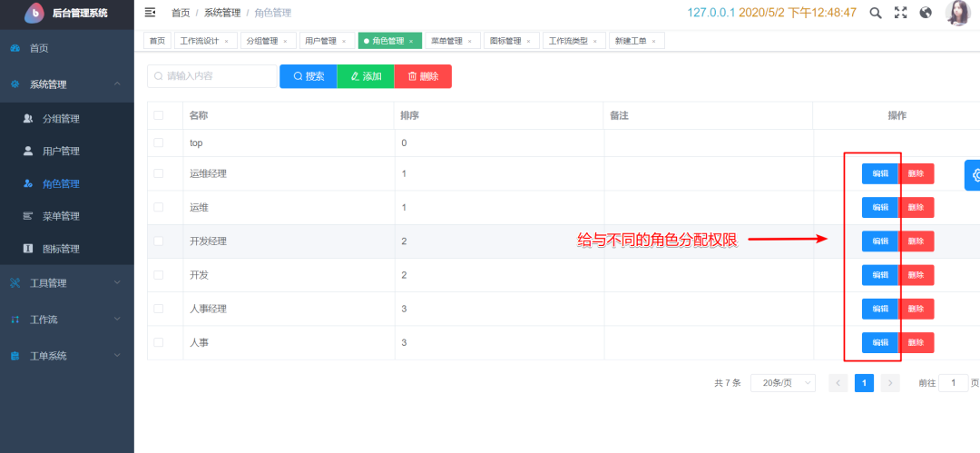Image resolution: width=980 pixels, height=453 pixels.
Task: Click the green 添加 button
Action: click(366, 76)
